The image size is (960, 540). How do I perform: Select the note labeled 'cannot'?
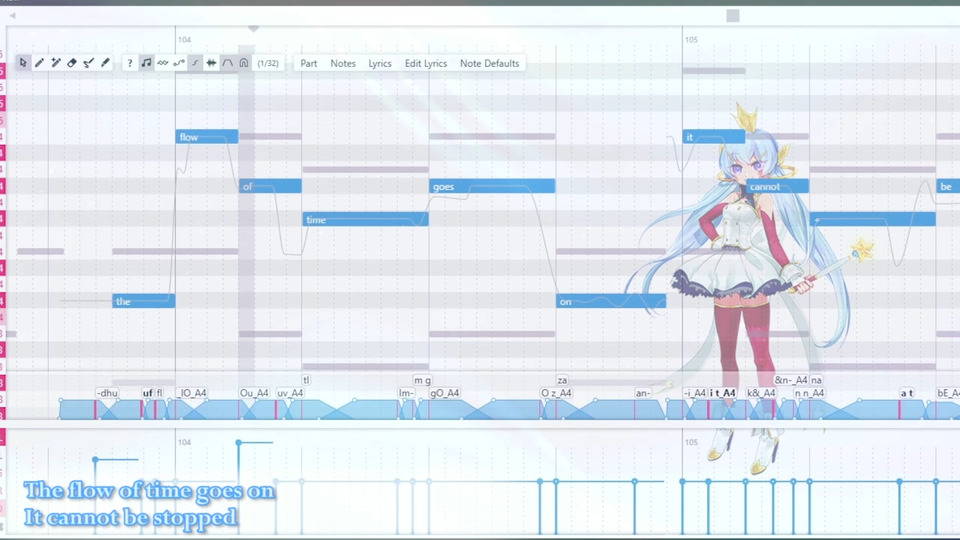(777, 186)
